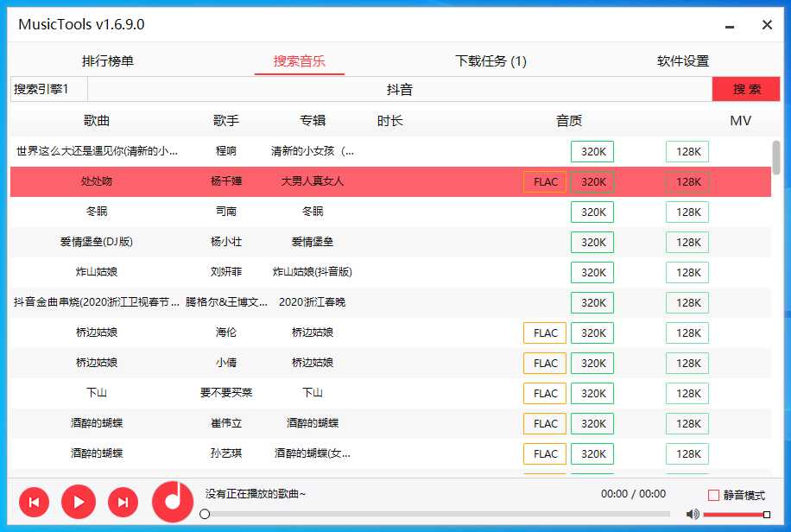Download 小倩's 桥边姑娘 in FLAC
The height and width of the screenshot is (532, 791).
(545, 364)
